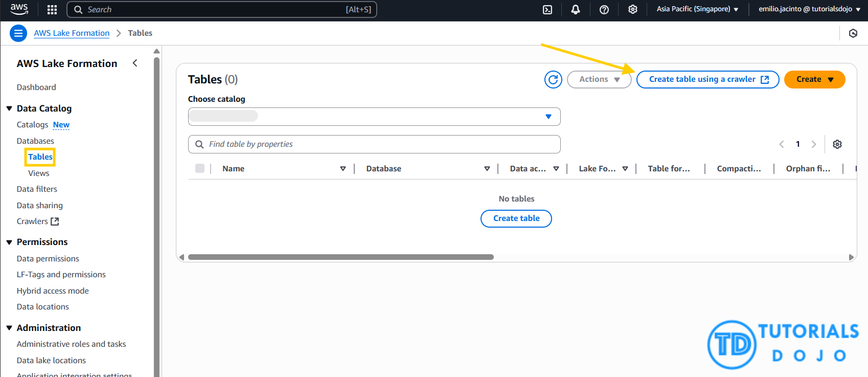Go to previous page of tables
Screen dimensions: 868x377
click(x=782, y=144)
